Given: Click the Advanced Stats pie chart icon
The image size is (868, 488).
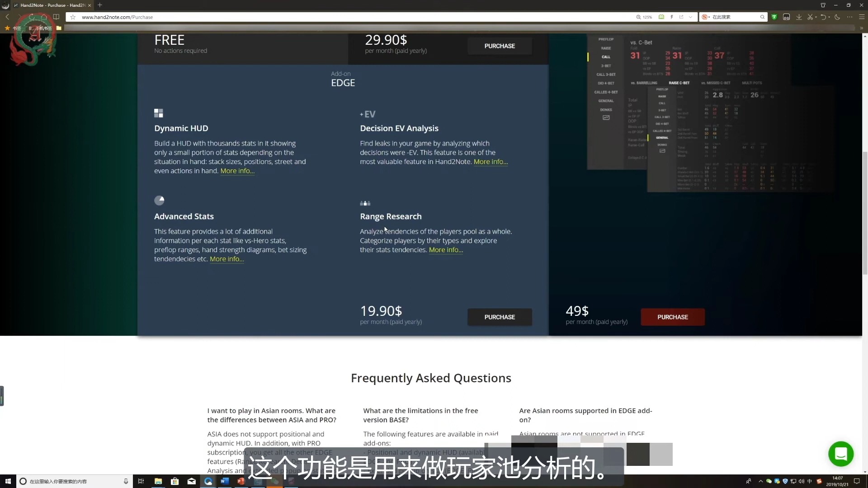Looking at the screenshot, I should (x=159, y=200).
